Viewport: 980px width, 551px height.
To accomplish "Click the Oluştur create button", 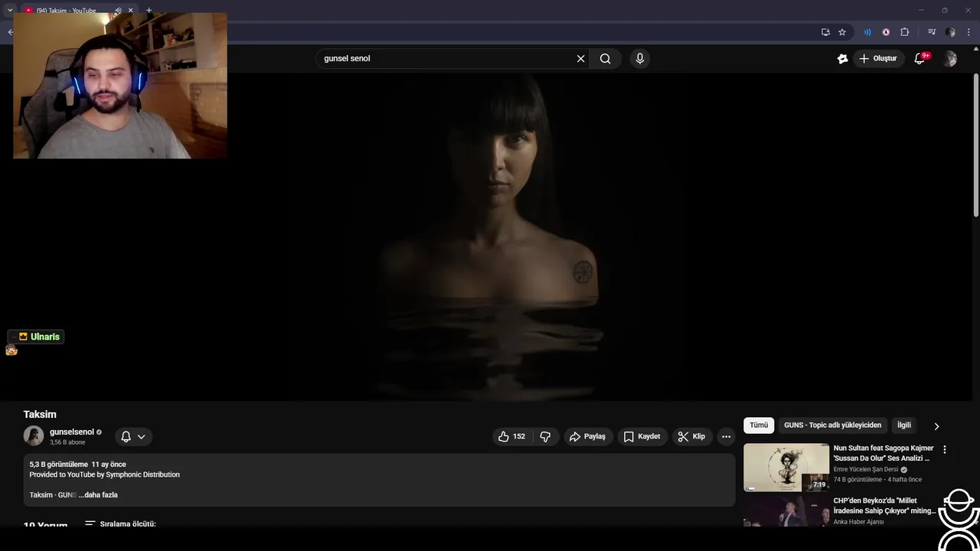I will click(877, 58).
